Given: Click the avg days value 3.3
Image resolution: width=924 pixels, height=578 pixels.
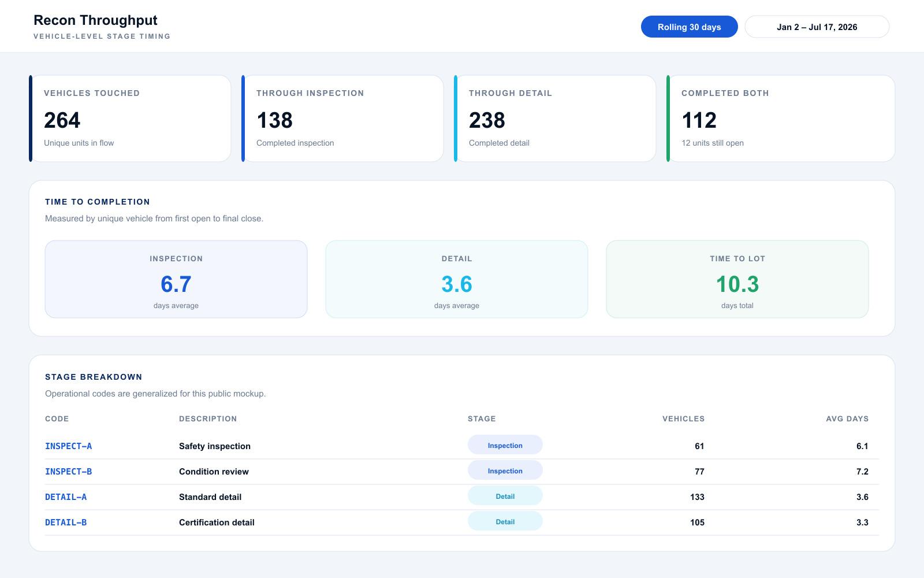Looking at the screenshot, I should 862,523.
